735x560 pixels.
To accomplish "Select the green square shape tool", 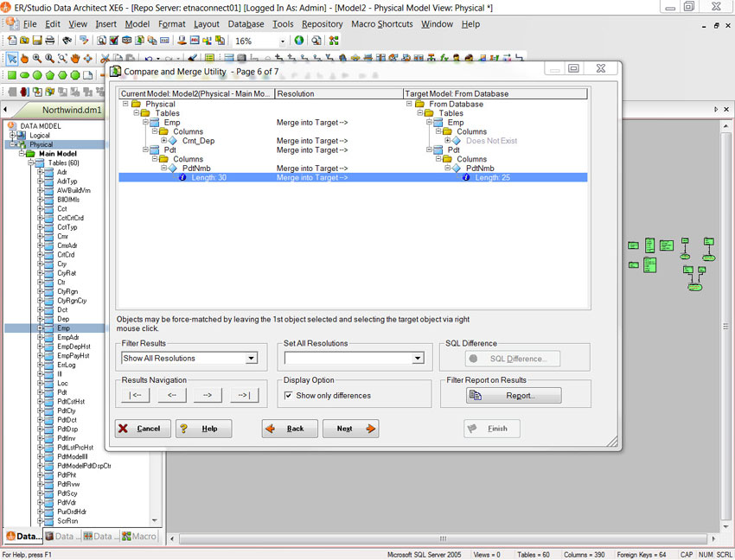I will (x=12, y=75).
